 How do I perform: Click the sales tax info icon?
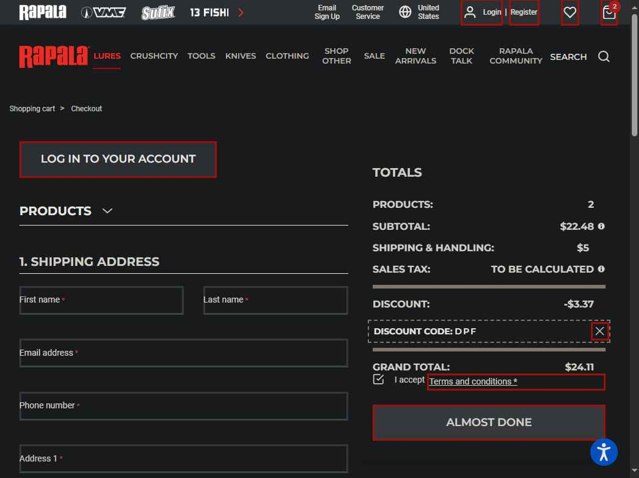pos(602,269)
